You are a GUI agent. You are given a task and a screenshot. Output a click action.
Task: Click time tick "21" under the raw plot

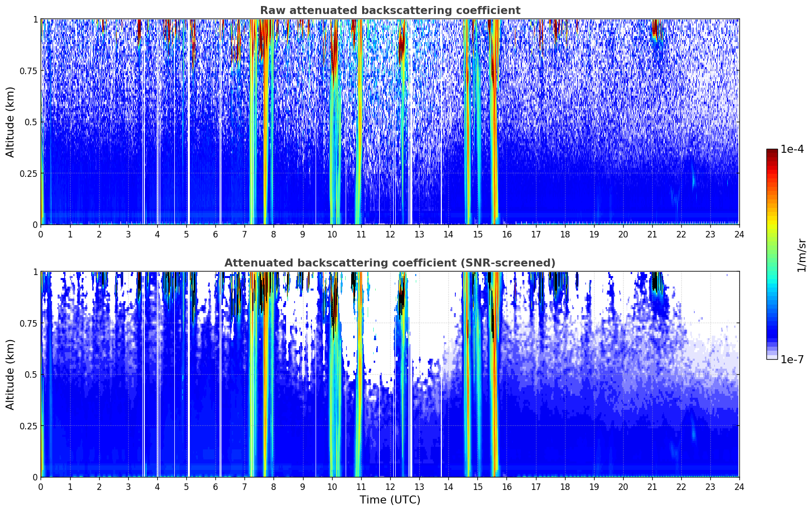point(652,234)
